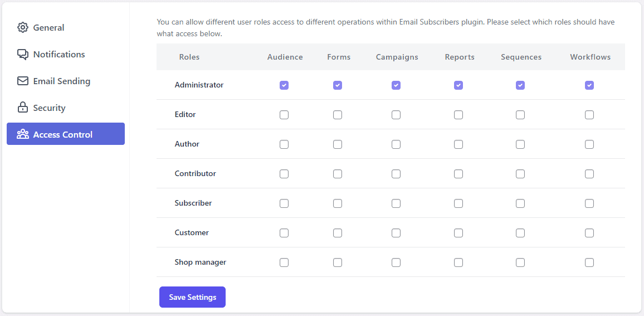Image resolution: width=644 pixels, height=316 pixels.
Task: Click the Email Sending envelope icon
Action: (23, 81)
